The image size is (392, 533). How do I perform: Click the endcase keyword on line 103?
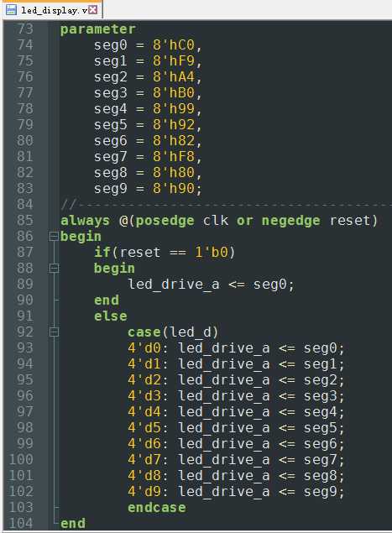tap(157, 508)
